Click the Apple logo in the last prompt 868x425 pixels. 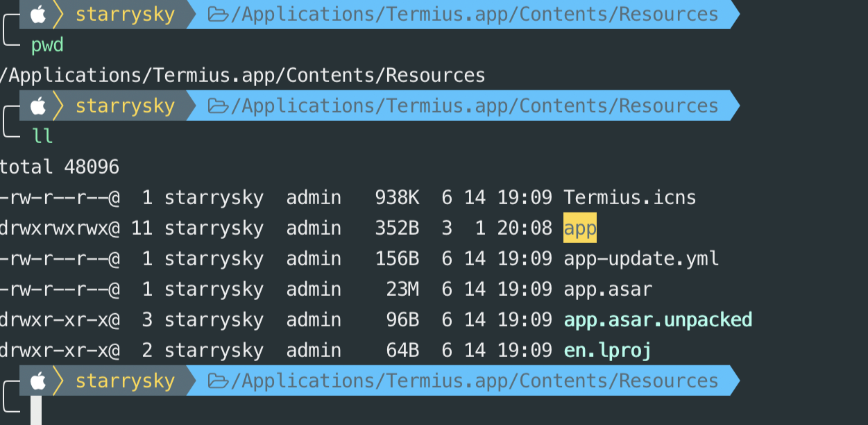[x=37, y=381]
